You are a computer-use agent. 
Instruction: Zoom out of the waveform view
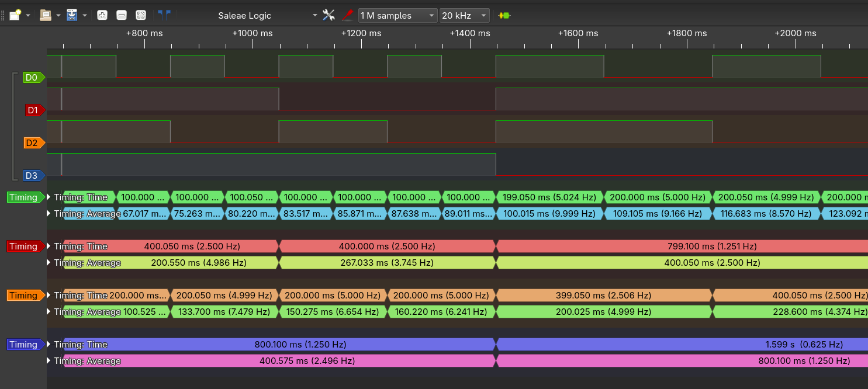[121, 15]
